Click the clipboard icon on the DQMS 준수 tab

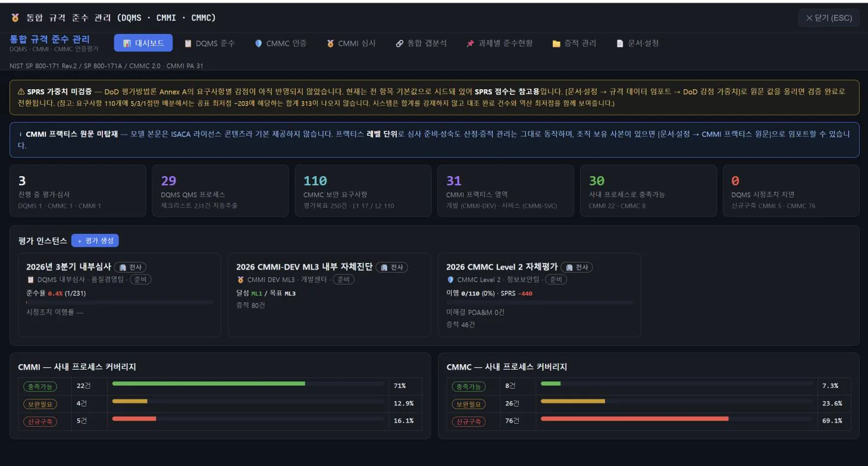click(x=188, y=43)
